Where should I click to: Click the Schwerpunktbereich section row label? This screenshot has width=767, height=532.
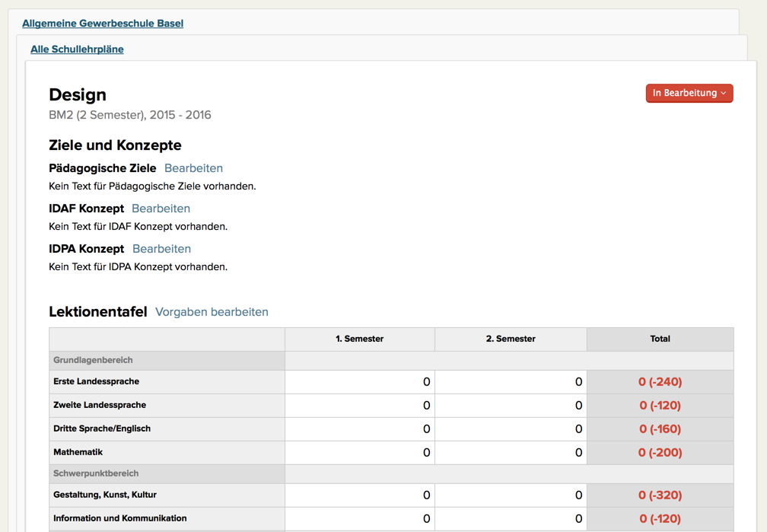pyautogui.click(x=96, y=473)
